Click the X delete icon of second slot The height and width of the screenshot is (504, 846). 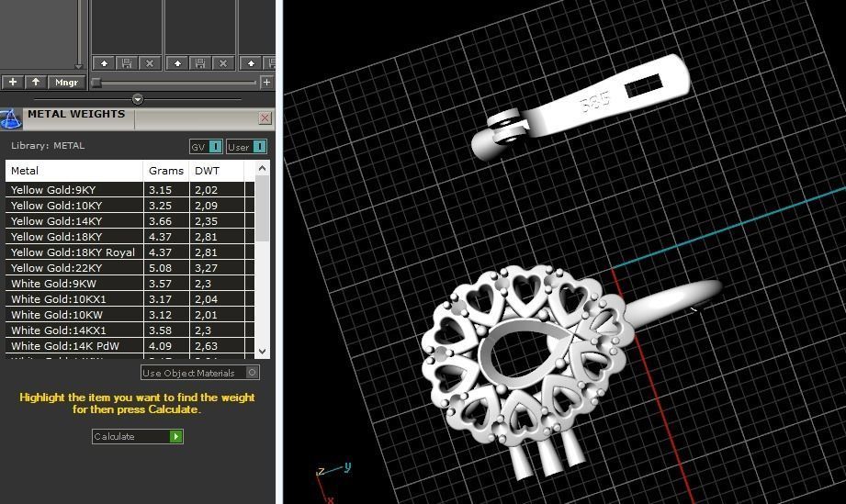(223, 63)
